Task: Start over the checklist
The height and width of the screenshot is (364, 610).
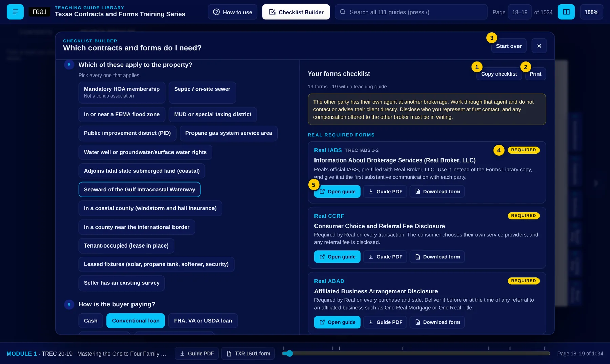Action: [x=509, y=46]
